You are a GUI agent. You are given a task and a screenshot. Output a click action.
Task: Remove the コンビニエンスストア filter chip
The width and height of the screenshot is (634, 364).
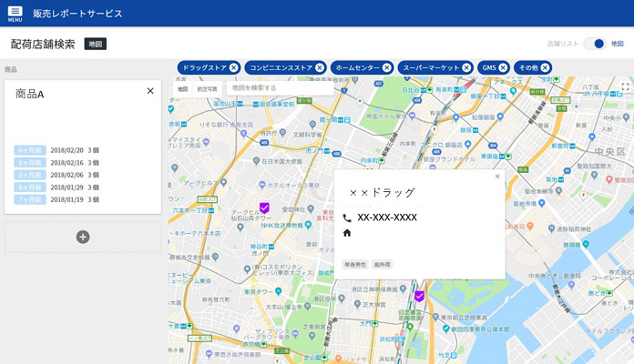320,68
